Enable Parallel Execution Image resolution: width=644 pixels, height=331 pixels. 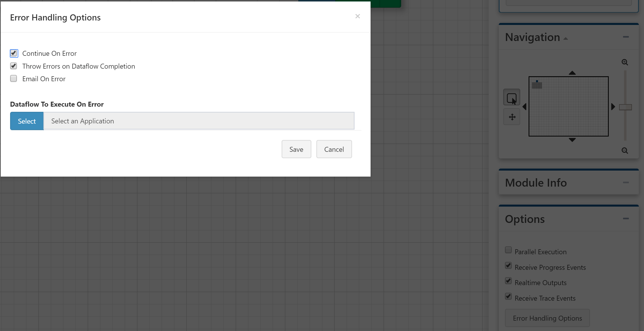(x=508, y=250)
